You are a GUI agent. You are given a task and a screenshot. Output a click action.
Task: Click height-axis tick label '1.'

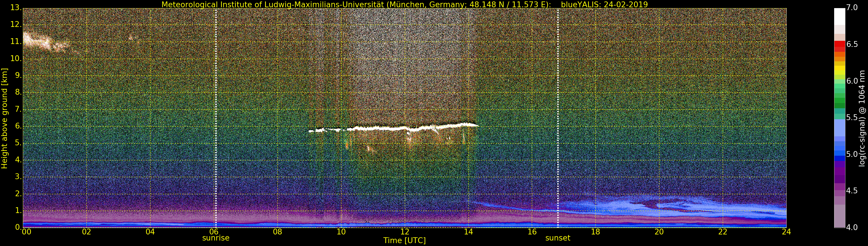pyautogui.click(x=18, y=210)
